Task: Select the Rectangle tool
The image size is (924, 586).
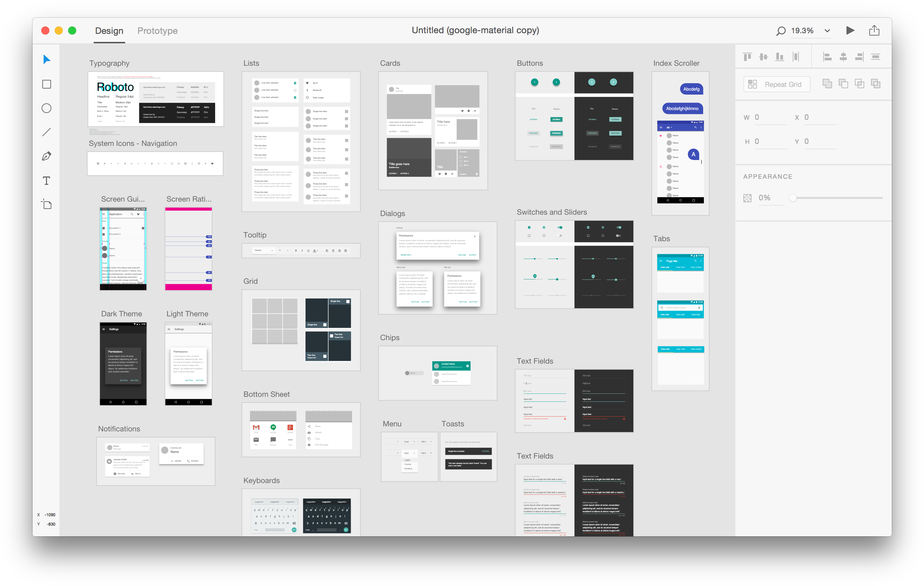Action: click(46, 84)
